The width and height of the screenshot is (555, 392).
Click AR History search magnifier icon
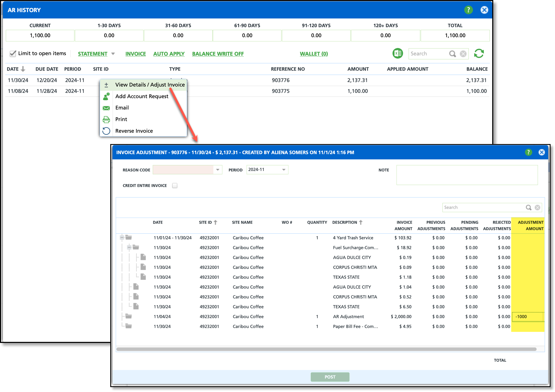(x=452, y=54)
